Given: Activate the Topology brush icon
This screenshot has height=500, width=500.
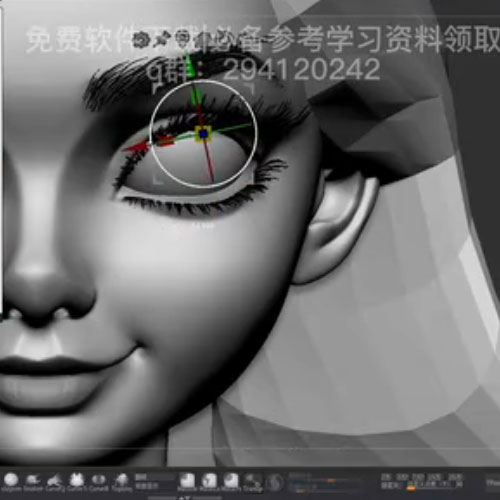Looking at the screenshot, I should click(x=121, y=480).
